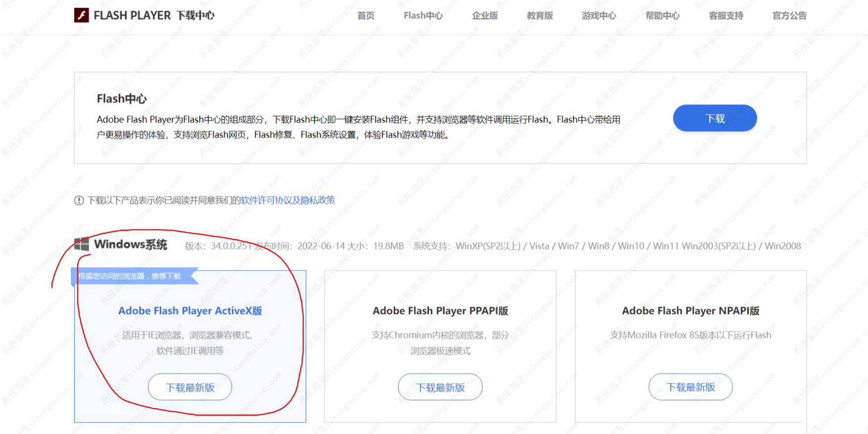Open the Flash中心 nav item
Image resolution: width=868 pixels, height=434 pixels.
point(423,16)
